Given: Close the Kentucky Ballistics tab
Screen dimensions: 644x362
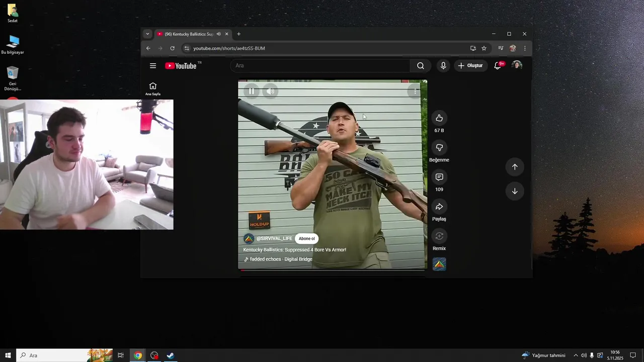Looking at the screenshot, I should coord(227,34).
